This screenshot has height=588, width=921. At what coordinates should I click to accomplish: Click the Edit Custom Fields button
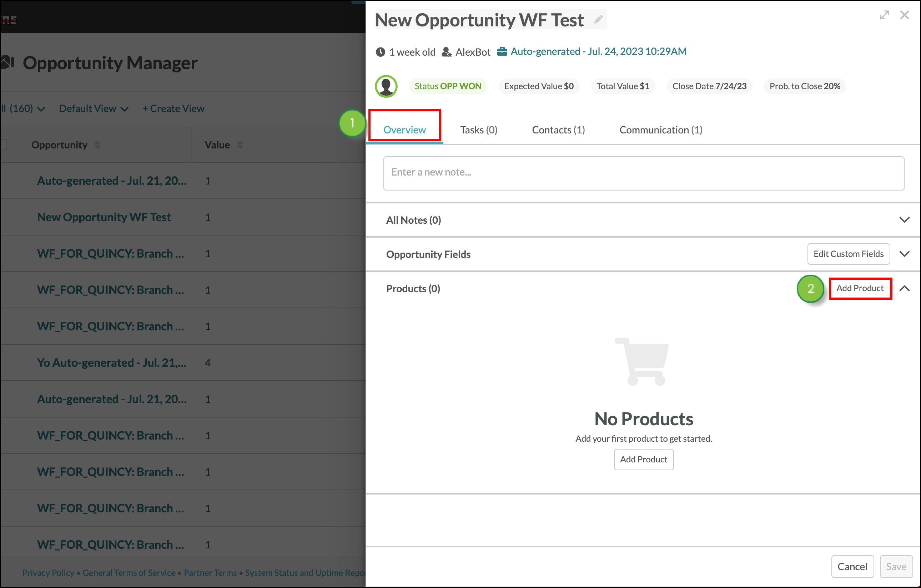point(848,254)
